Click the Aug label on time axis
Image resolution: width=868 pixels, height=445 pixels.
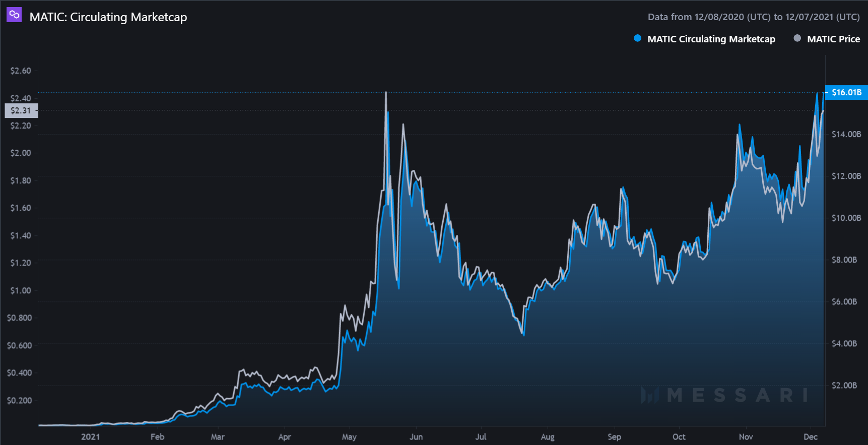(x=548, y=436)
